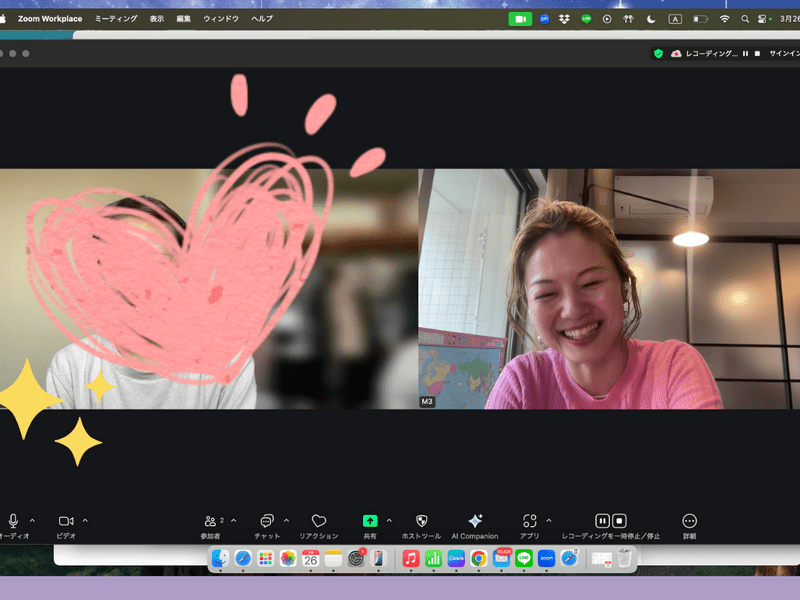Launch AI Companion sparkle icon
This screenshot has width=800, height=600.
click(x=475, y=521)
